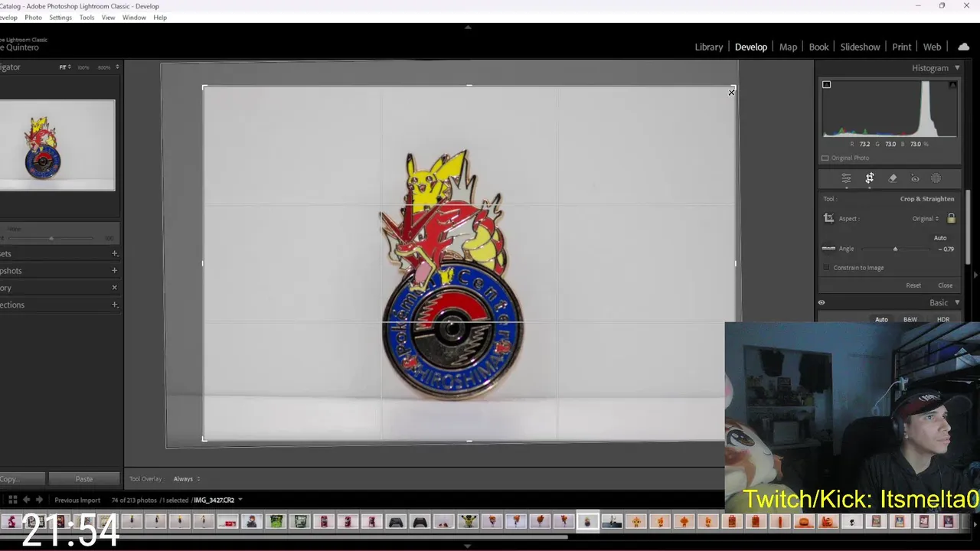Collapse top module panel with arrow
Screen dimensions: 980x551
click(468, 27)
